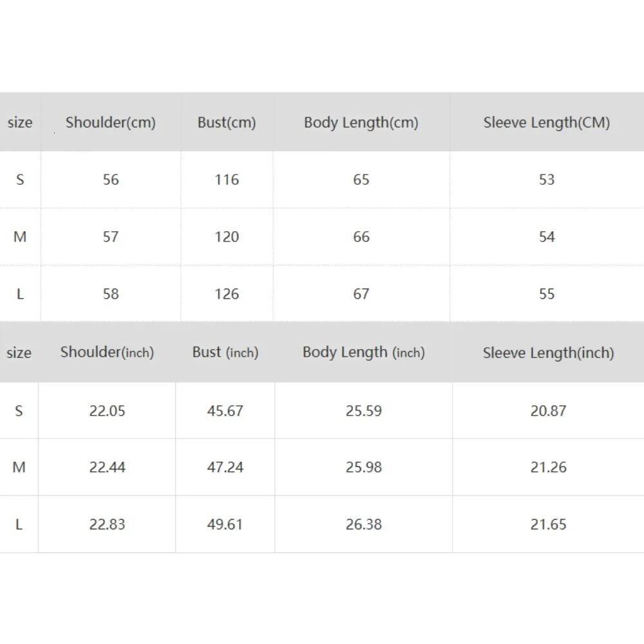The image size is (644, 644).
Task: Select the bust value 126 cell
Action: coord(227,294)
